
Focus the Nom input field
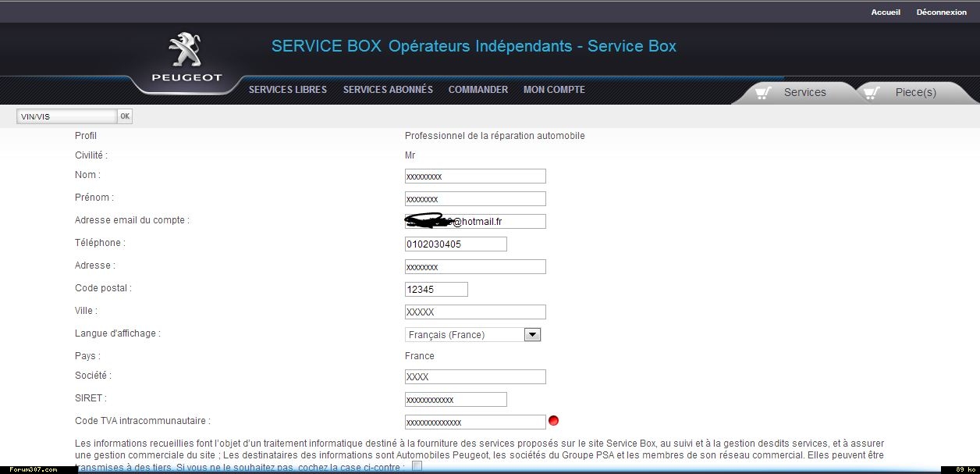coord(475,176)
